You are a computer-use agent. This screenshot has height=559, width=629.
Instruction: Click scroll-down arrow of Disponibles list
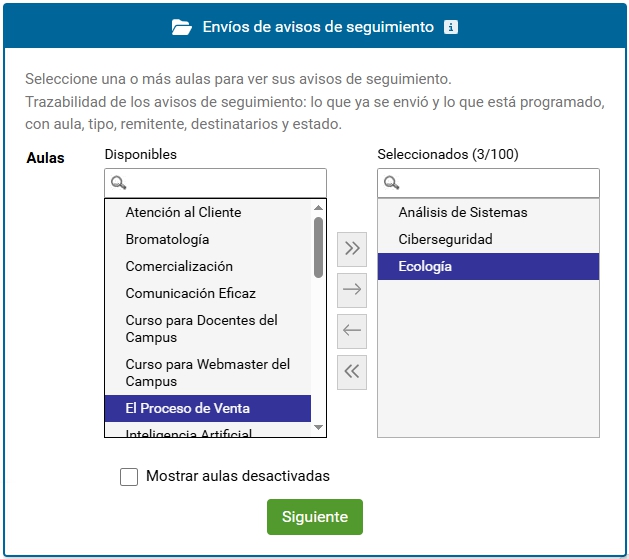click(x=319, y=427)
